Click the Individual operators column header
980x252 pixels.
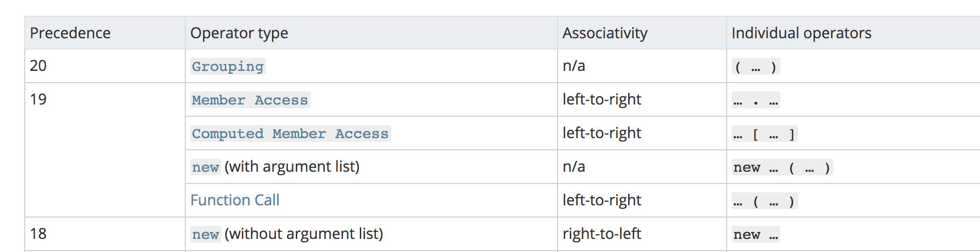(x=801, y=33)
